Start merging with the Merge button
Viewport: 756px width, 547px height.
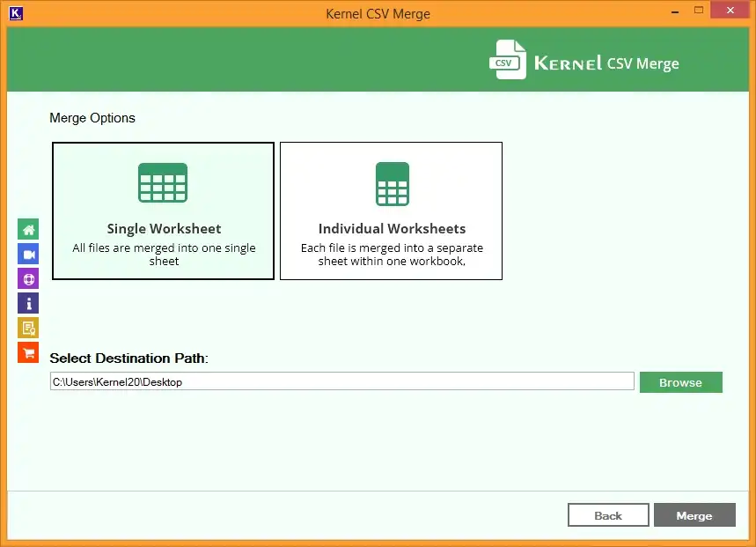coord(694,515)
